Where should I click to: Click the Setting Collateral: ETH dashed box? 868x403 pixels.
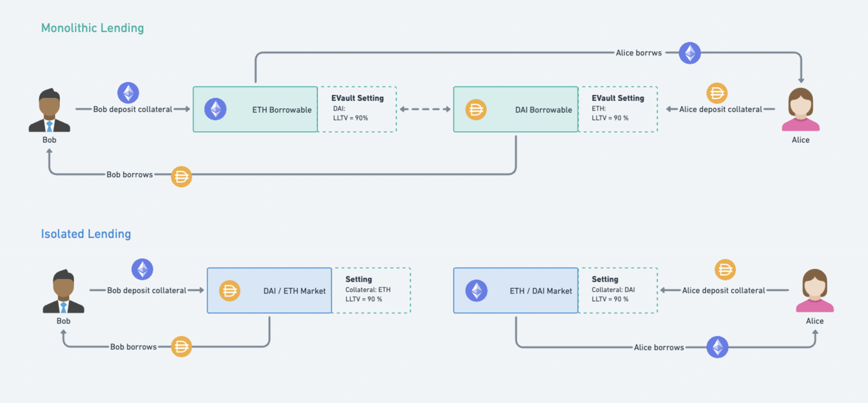pyautogui.click(x=371, y=290)
